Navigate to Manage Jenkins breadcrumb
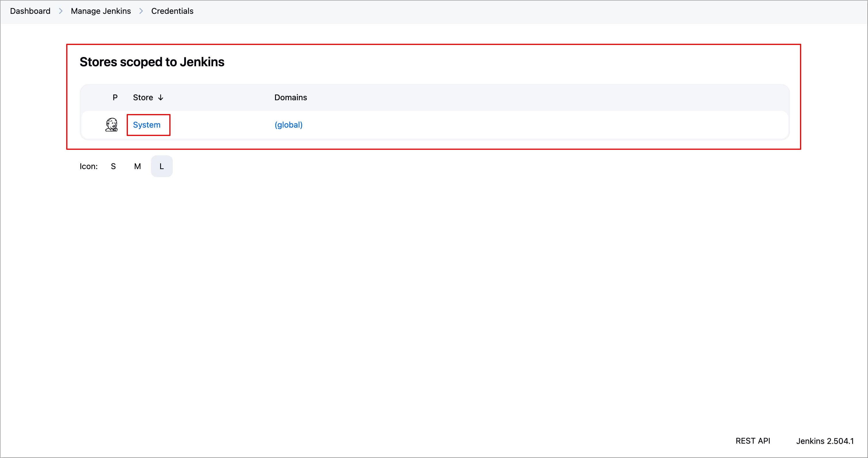 click(101, 11)
